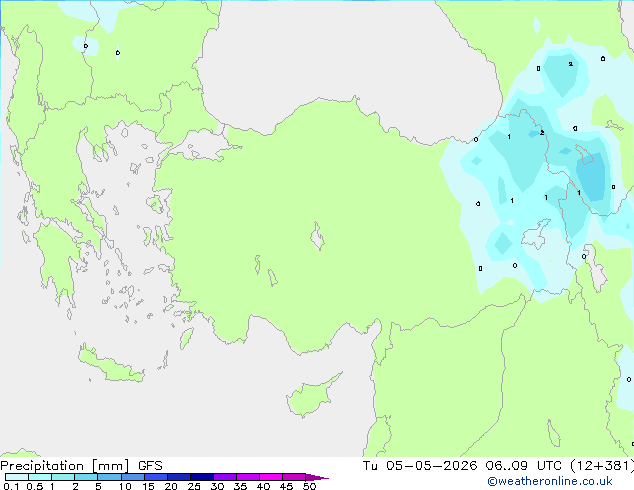
Task: Click the legend label 45
Action: click(x=286, y=486)
